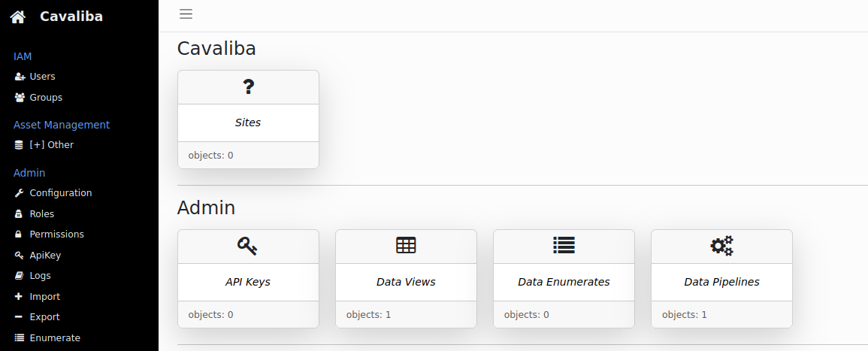Click the gears icon on Data Pipelines card
Image resolution: width=868 pixels, height=351 pixels.
pyautogui.click(x=721, y=246)
